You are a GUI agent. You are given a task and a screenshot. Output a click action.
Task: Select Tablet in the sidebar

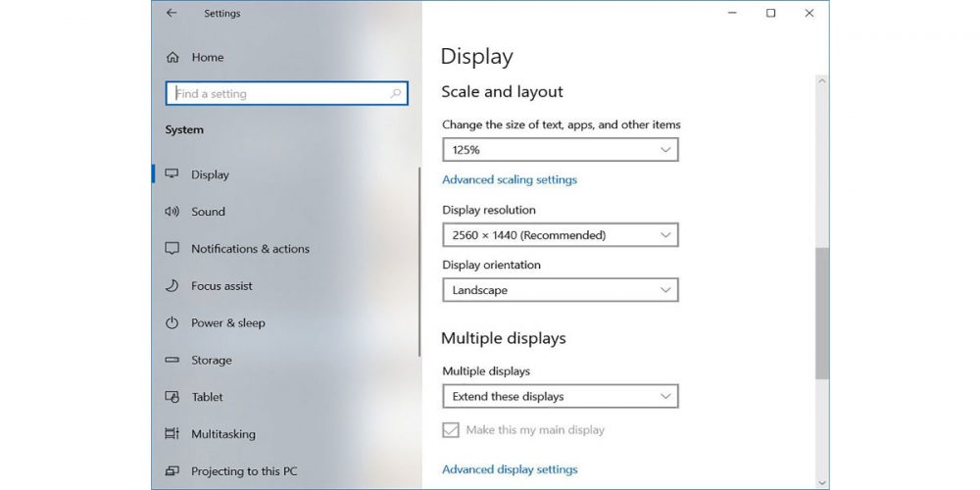pos(207,397)
